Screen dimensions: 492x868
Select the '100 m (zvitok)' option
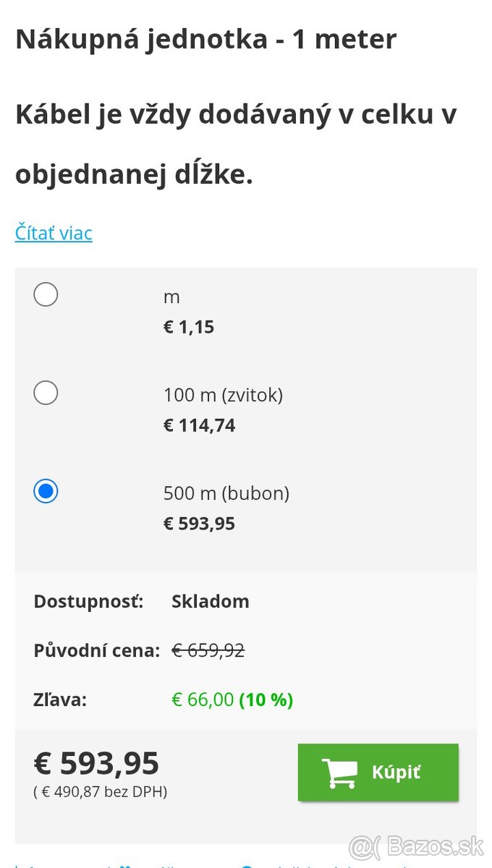point(46,393)
